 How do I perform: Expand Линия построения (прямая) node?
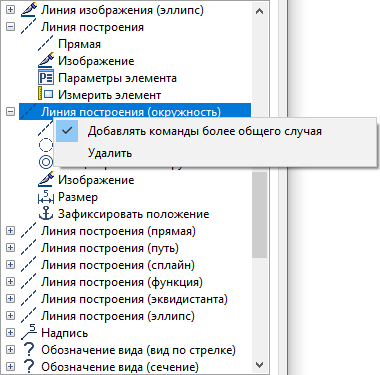10,230
